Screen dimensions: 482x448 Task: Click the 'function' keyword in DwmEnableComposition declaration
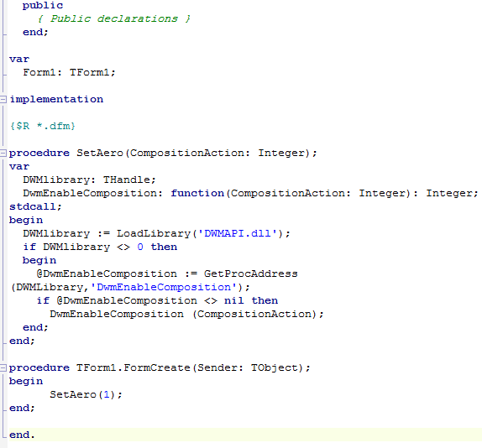point(197,193)
